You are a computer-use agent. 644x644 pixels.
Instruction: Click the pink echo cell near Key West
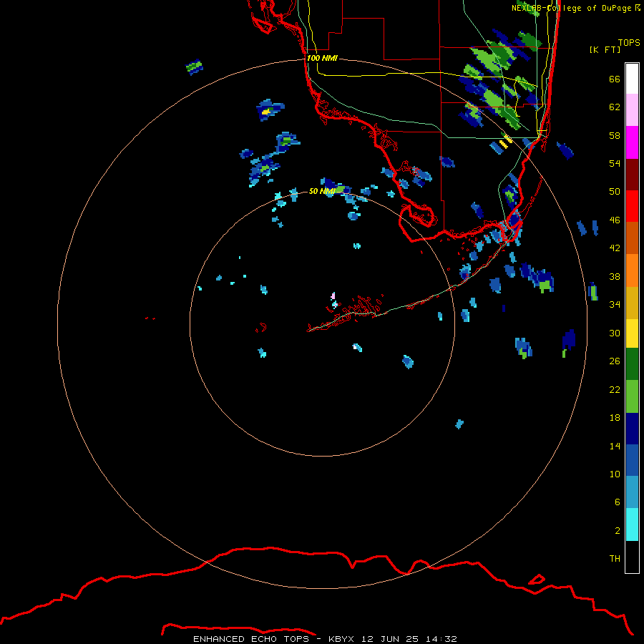333,296
